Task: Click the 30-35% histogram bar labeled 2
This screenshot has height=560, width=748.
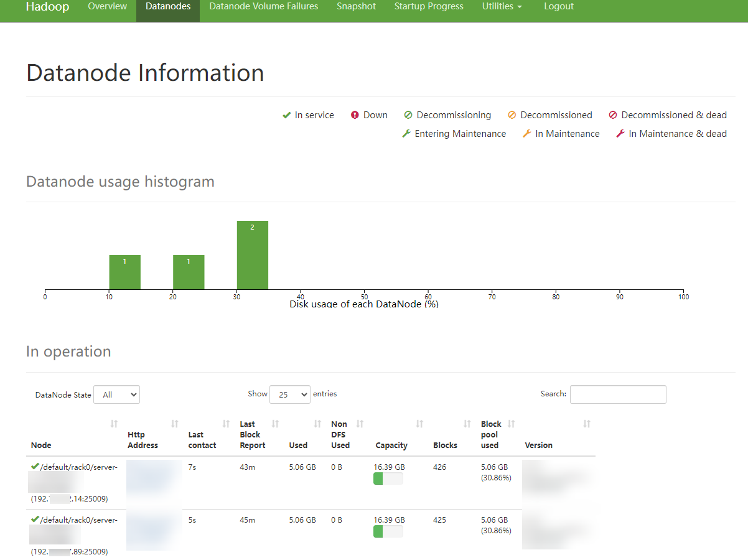Action: (x=252, y=255)
